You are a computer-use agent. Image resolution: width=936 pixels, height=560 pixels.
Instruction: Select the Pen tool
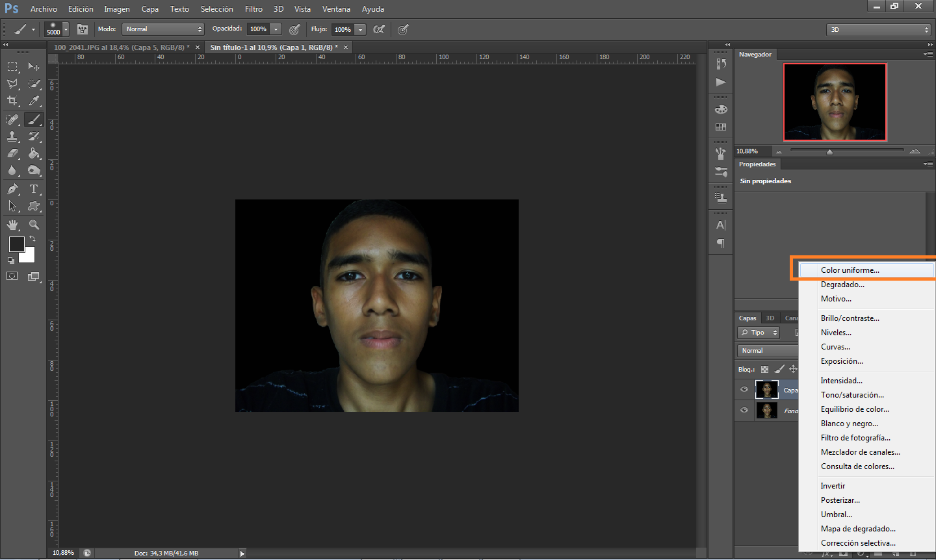12,189
